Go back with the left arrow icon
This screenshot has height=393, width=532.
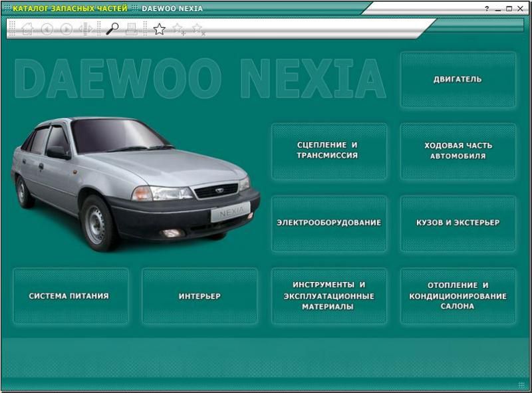click(x=47, y=29)
